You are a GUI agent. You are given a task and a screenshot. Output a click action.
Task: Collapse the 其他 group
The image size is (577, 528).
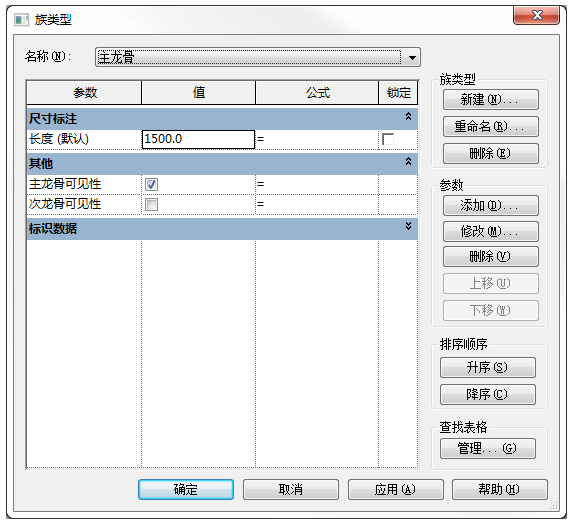[x=408, y=162]
